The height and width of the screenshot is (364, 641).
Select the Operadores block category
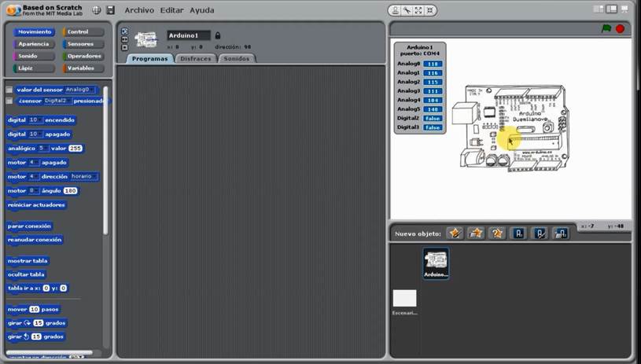[x=83, y=56]
